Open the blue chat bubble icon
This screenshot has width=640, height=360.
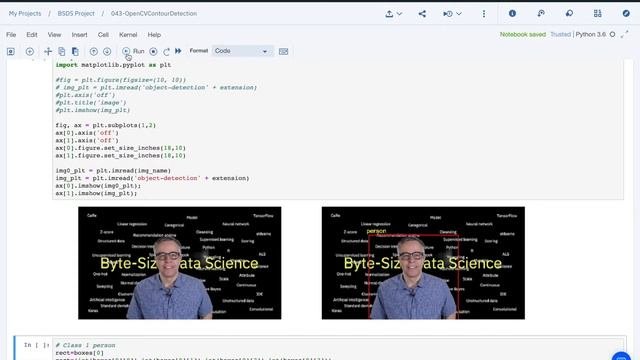click(x=621, y=356)
